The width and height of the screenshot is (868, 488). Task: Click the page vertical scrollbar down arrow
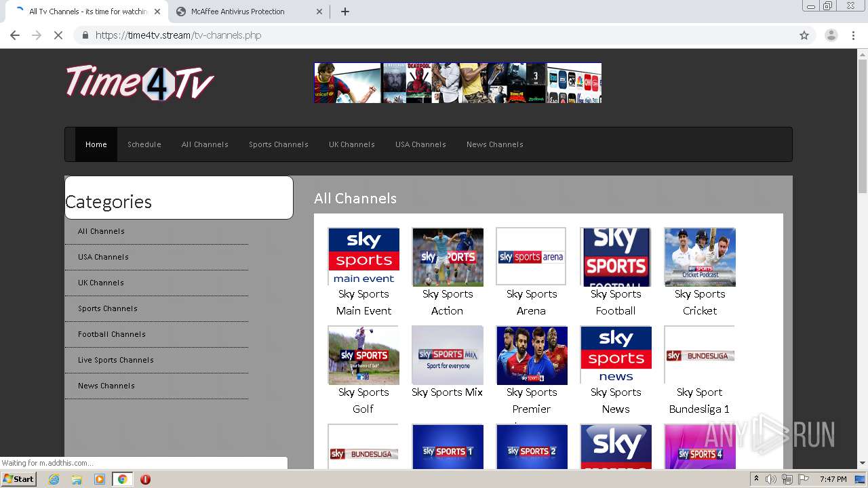pyautogui.click(x=863, y=463)
